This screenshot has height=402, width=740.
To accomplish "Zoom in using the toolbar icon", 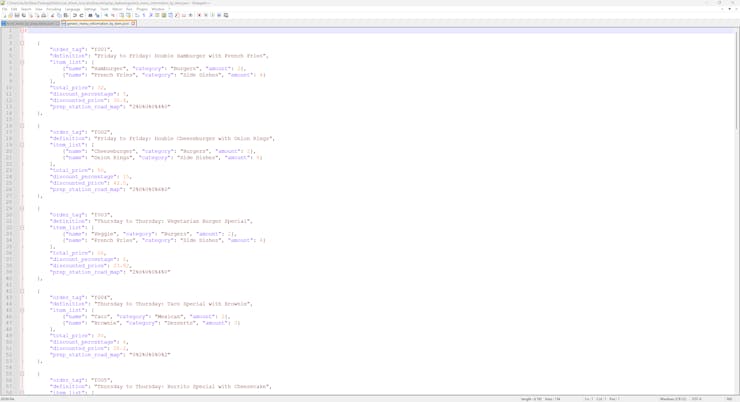I will (106, 15).
